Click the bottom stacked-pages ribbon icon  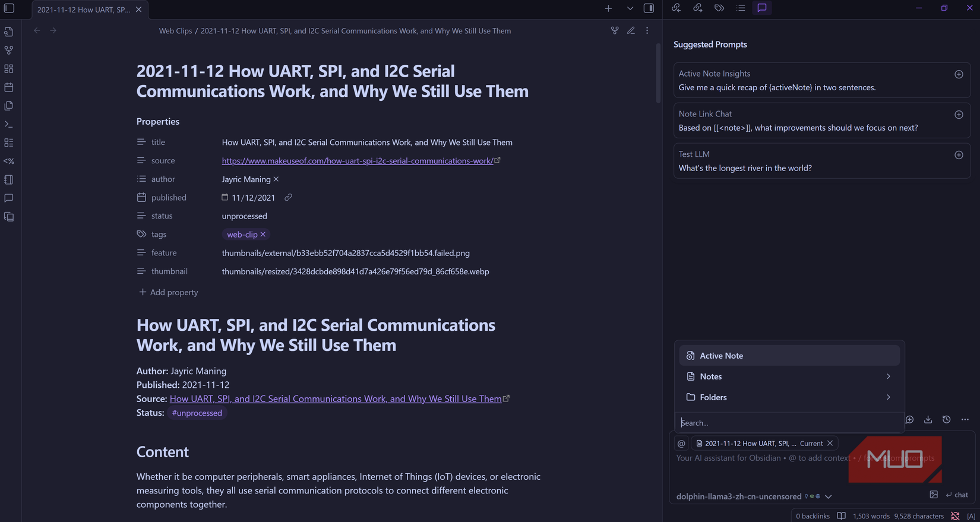(9, 217)
